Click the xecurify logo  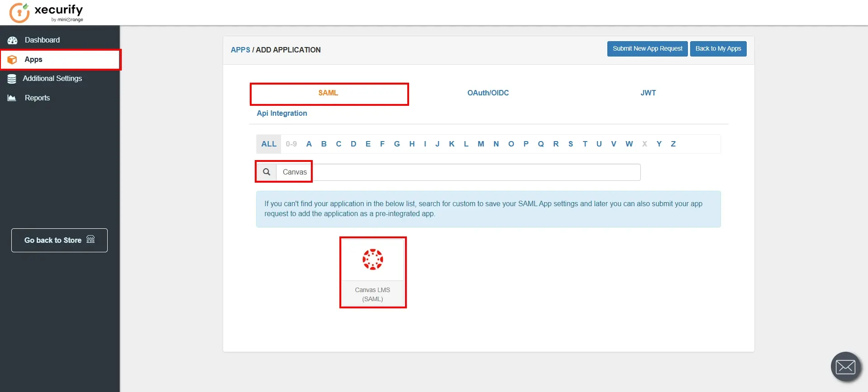point(46,13)
